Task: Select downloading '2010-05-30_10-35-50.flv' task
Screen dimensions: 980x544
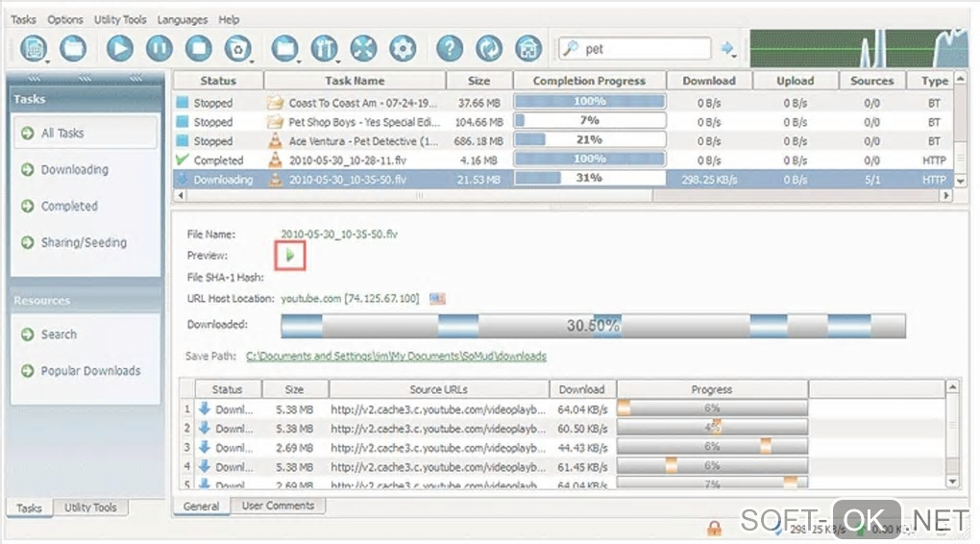Action: click(562, 180)
